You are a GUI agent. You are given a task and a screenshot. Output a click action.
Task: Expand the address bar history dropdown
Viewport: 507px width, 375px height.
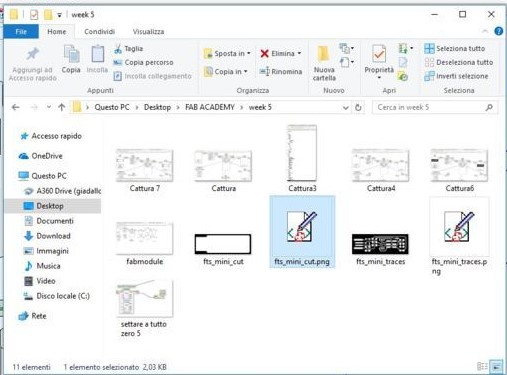[x=346, y=108]
